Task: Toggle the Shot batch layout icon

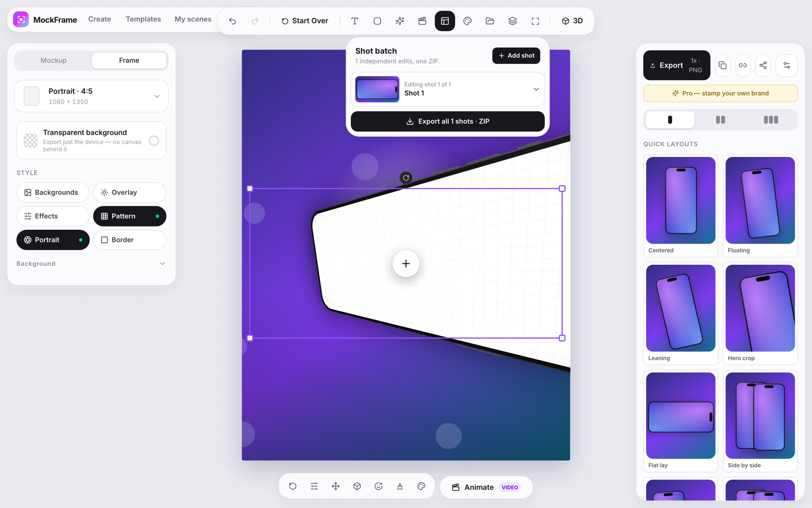Action: pyautogui.click(x=445, y=21)
